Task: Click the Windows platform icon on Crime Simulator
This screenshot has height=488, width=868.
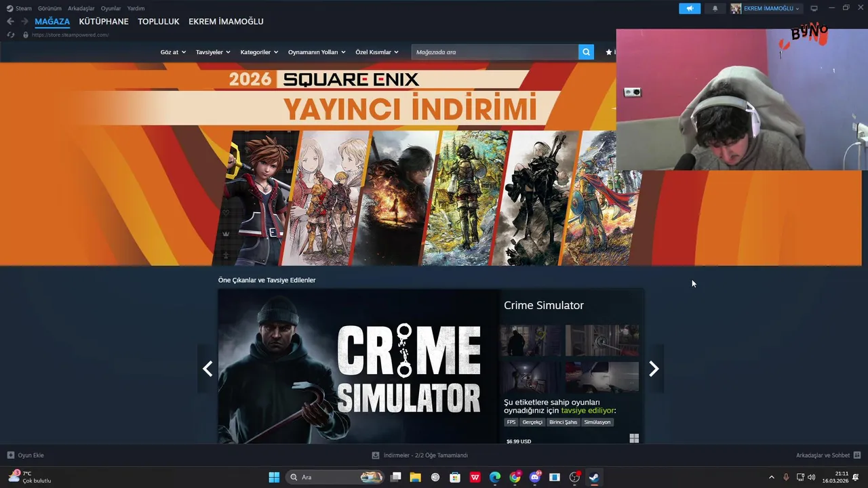Action: click(634, 439)
